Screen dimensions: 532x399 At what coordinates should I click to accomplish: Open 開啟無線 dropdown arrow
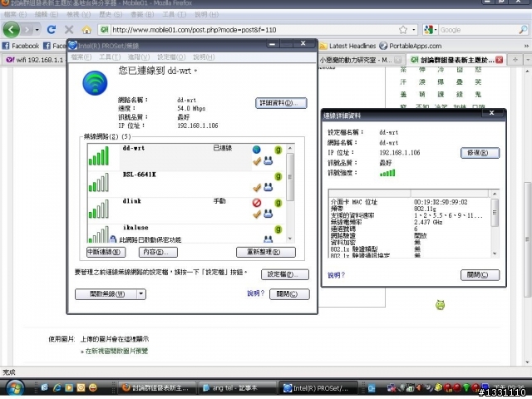pyautogui.click(x=141, y=293)
